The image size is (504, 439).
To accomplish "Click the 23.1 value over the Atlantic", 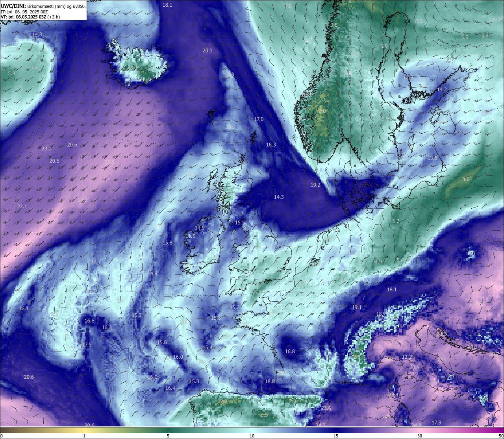I will [46, 148].
